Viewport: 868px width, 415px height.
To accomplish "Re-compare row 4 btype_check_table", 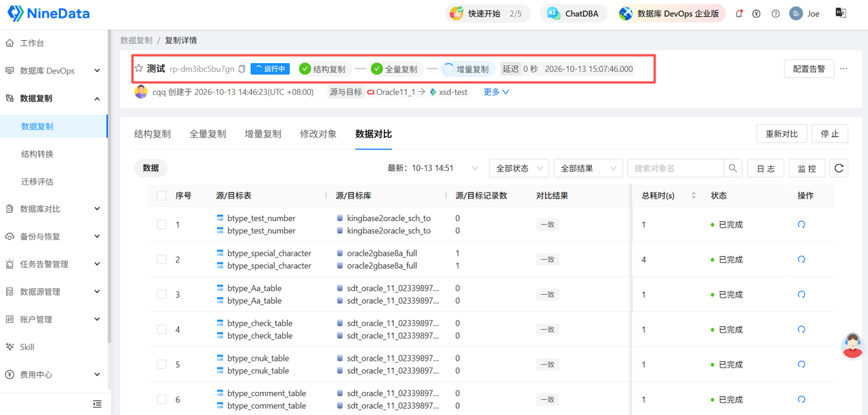I will click(x=802, y=330).
